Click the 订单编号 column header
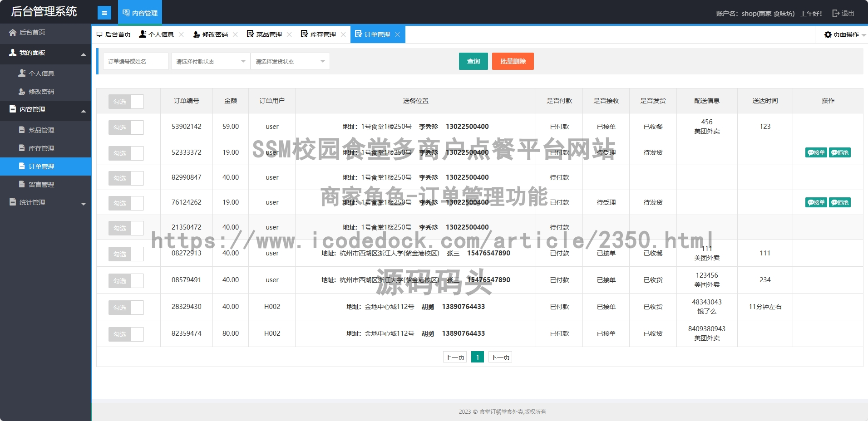The image size is (868, 421). (187, 101)
